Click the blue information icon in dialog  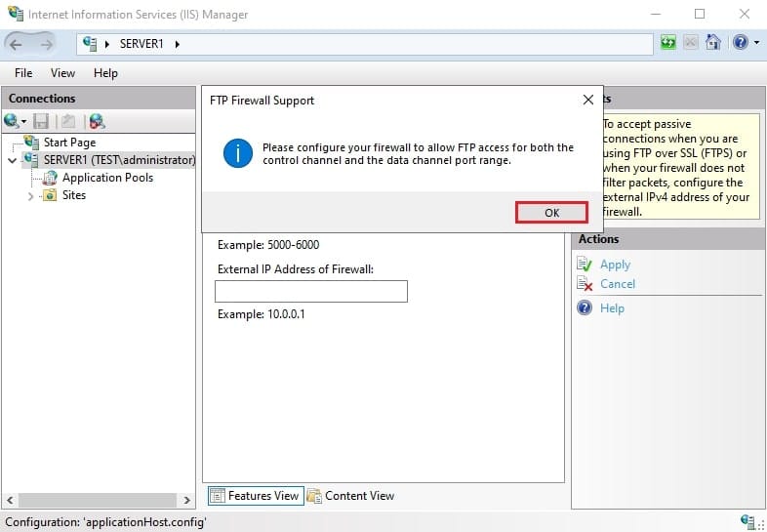point(238,153)
